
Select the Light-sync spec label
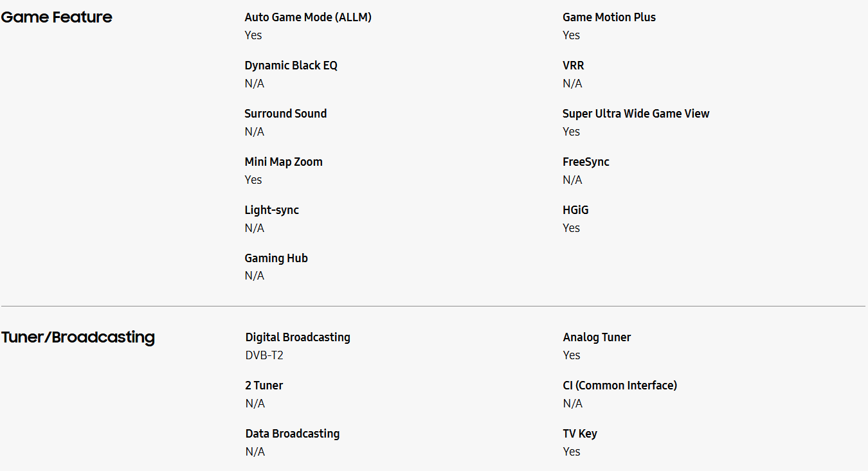pos(271,210)
